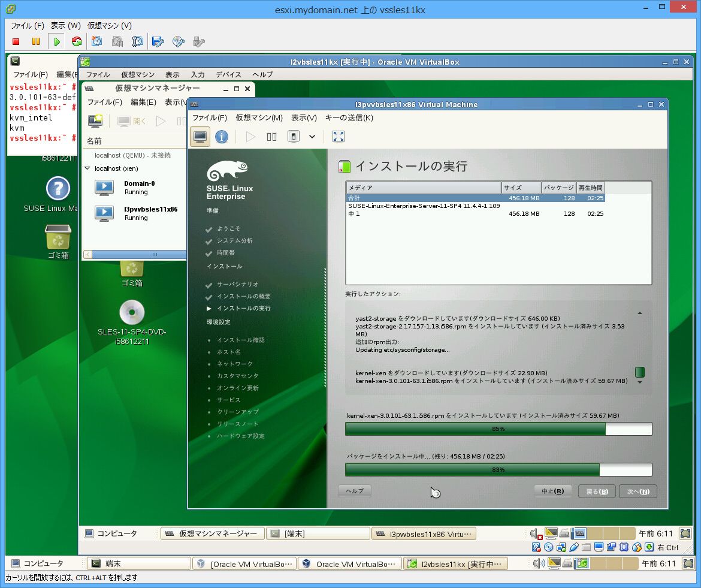Click the 次へ(N) next button
Screen dimensions: 701x588
pyautogui.click(x=638, y=491)
